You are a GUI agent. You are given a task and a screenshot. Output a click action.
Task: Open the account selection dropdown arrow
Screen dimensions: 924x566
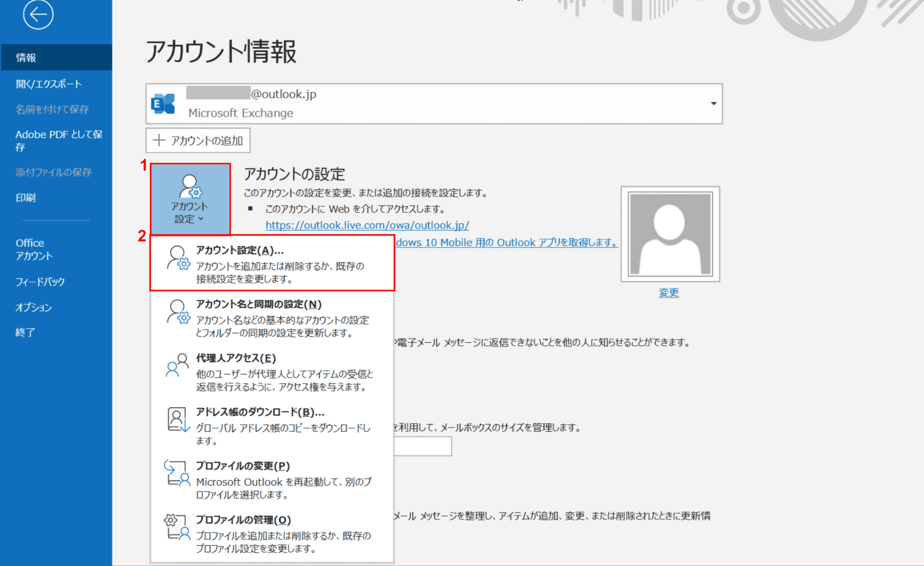tap(713, 104)
